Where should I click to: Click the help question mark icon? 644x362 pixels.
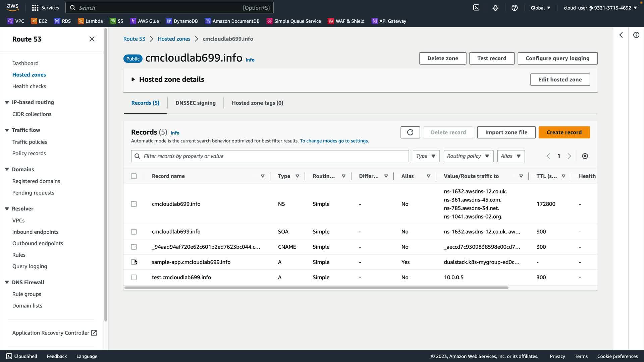pos(515,8)
